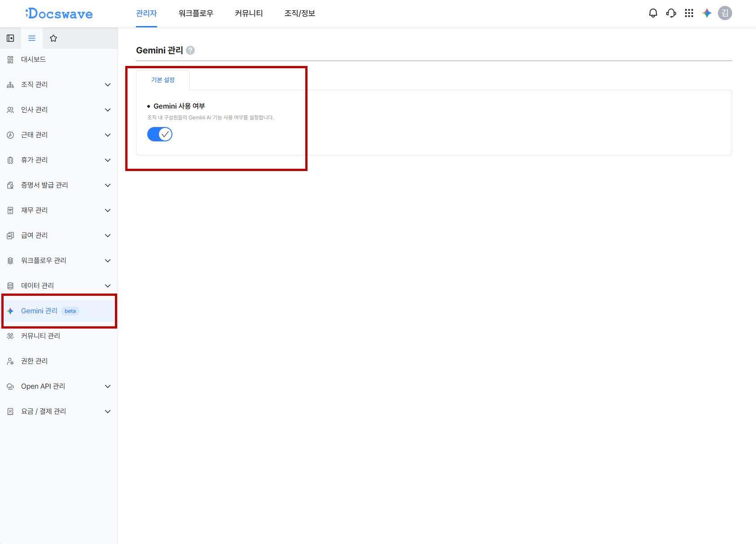Expand the 재무 관리 chevron
Viewport: 756px width, 544px height.
[108, 211]
